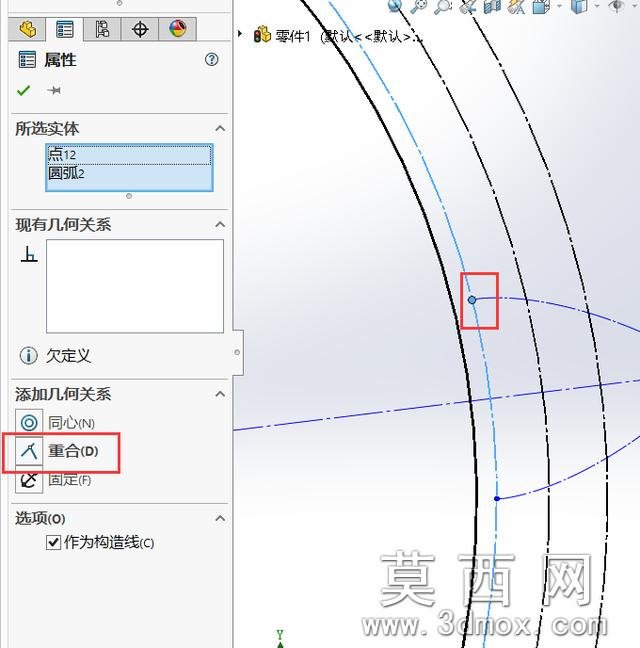Collapse the 所选实体 section
The width and height of the screenshot is (640, 648).
click(220, 129)
